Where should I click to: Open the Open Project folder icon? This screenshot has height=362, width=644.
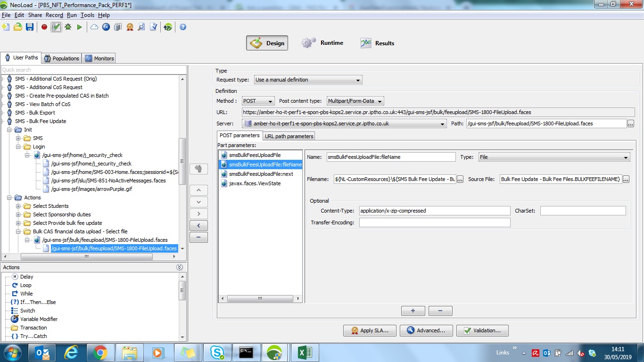point(18,27)
